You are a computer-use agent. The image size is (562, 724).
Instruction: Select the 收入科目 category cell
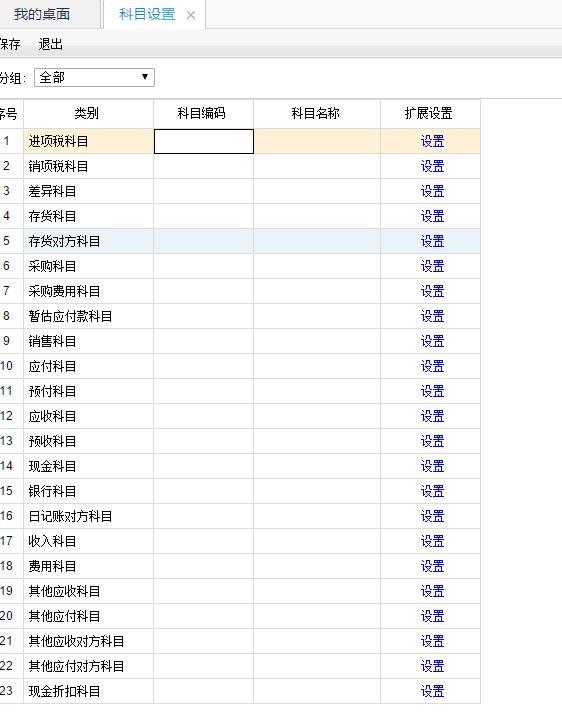click(x=88, y=541)
